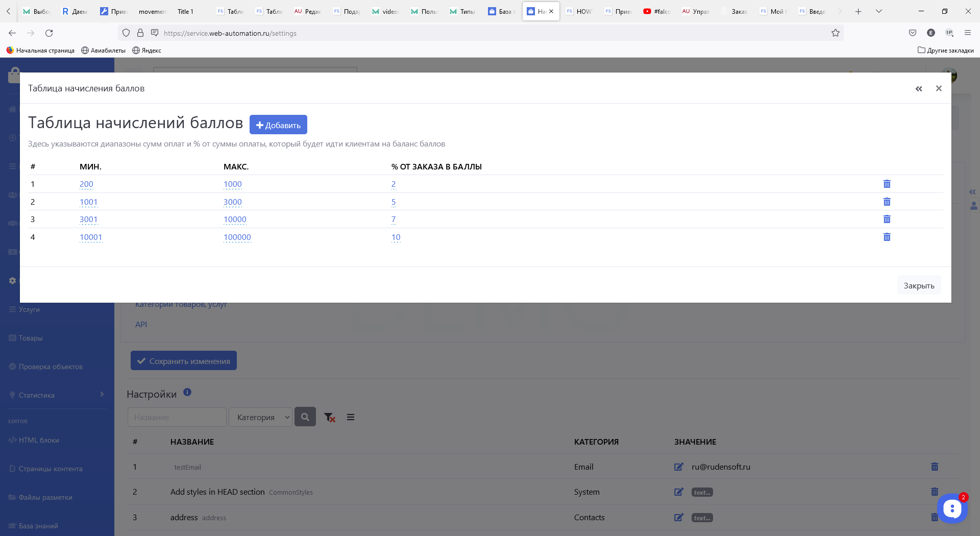Bookmark this page with the star icon
The height and width of the screenshot is (536, 980).
point(835,33)
